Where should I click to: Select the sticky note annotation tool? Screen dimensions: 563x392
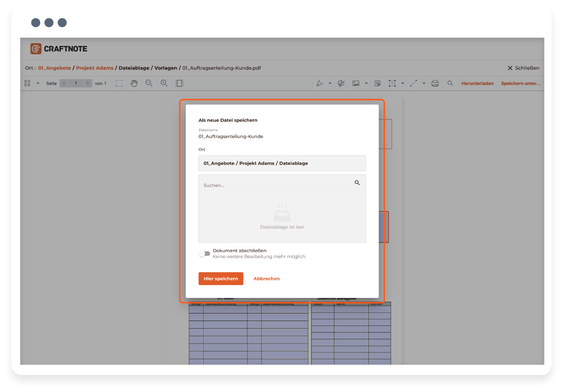(377, 83)
